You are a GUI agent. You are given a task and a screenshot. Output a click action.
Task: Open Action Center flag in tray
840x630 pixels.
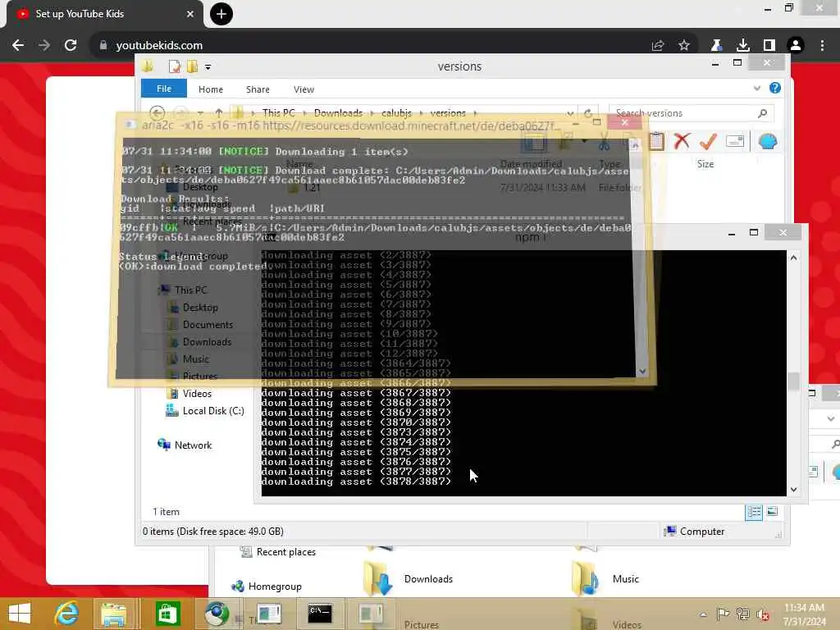724,614
